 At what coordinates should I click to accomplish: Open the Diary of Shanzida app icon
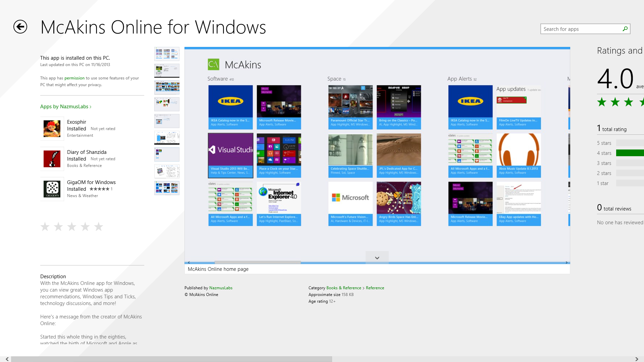coord(52,159)
